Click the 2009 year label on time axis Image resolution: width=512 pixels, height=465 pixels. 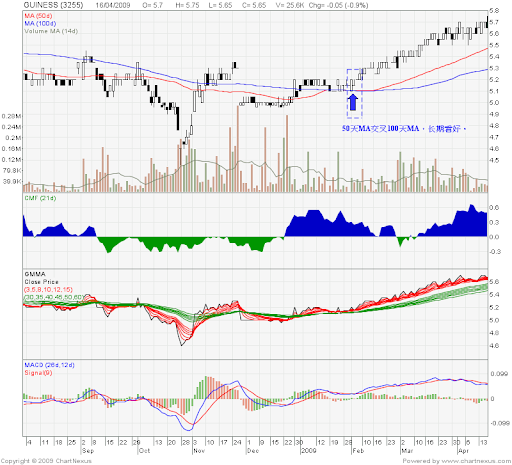[308, 451]
